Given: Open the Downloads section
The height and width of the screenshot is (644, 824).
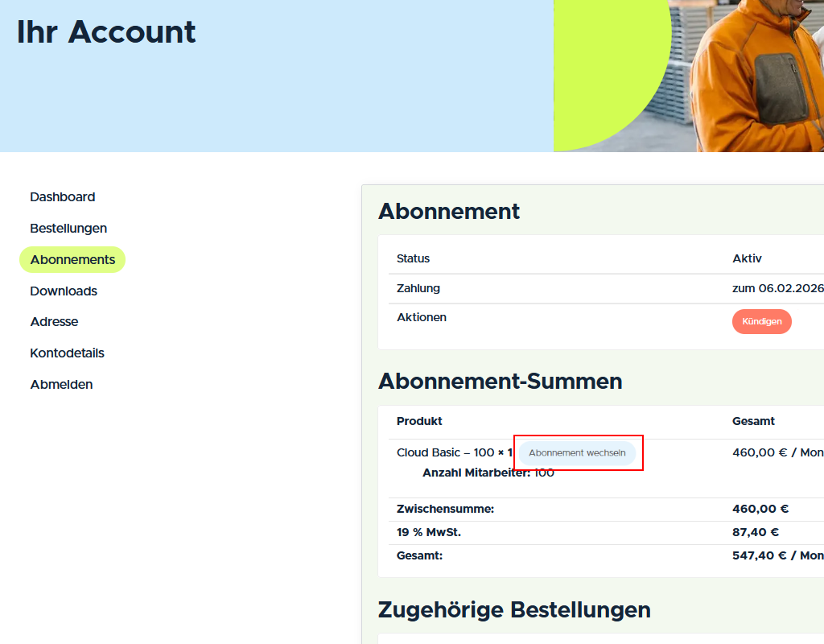Looking at the screenshot, I should [64, 291].
